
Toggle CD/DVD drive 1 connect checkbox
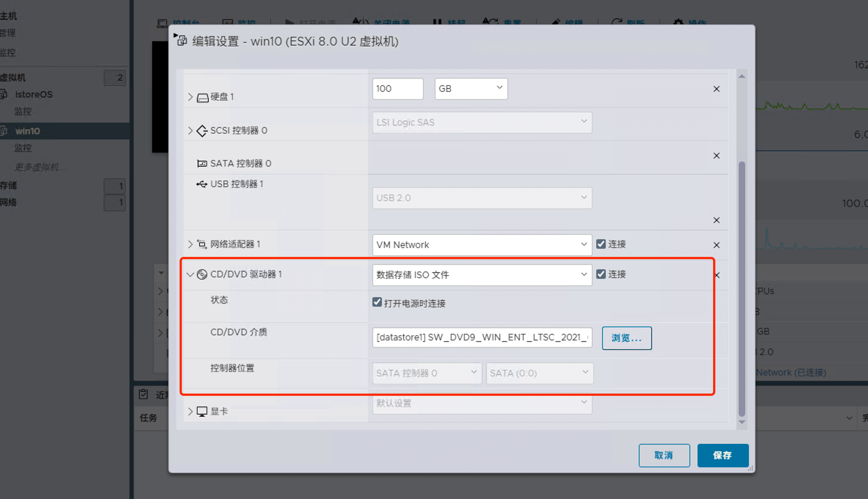601,274
